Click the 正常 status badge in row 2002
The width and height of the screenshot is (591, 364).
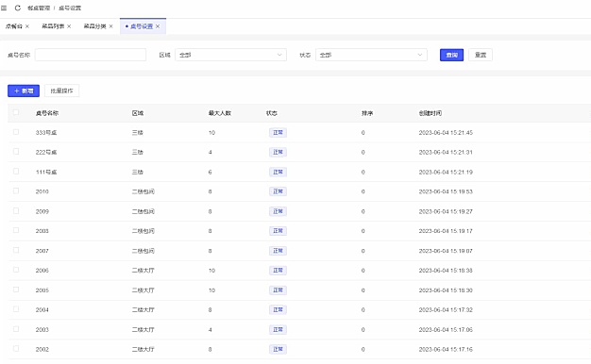click(x=278, y=349)
